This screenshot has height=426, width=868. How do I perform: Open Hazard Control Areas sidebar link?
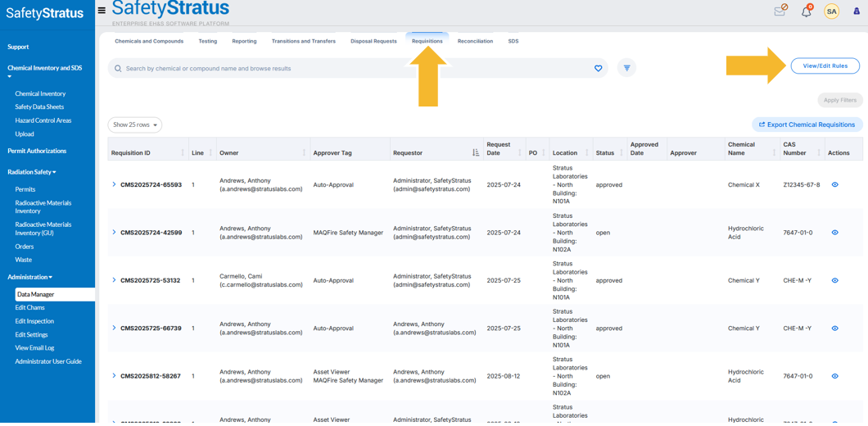tap(43, 120)
